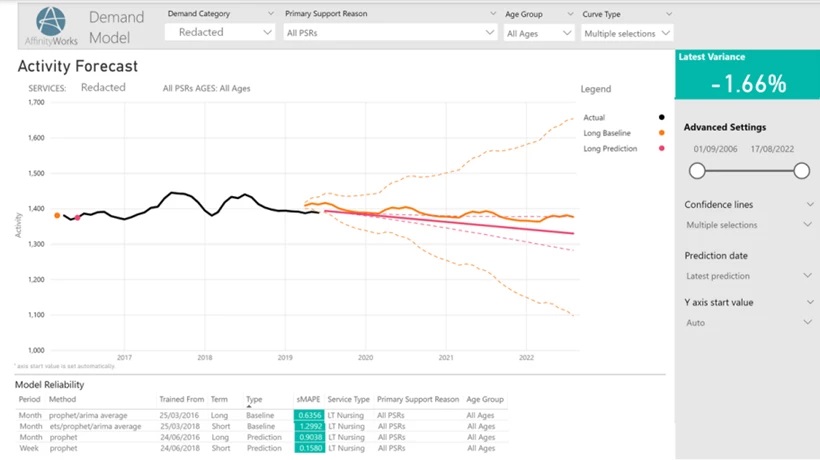Click the left date range slider handle
Screen dimensions: 820x460
tap(697, 171)
